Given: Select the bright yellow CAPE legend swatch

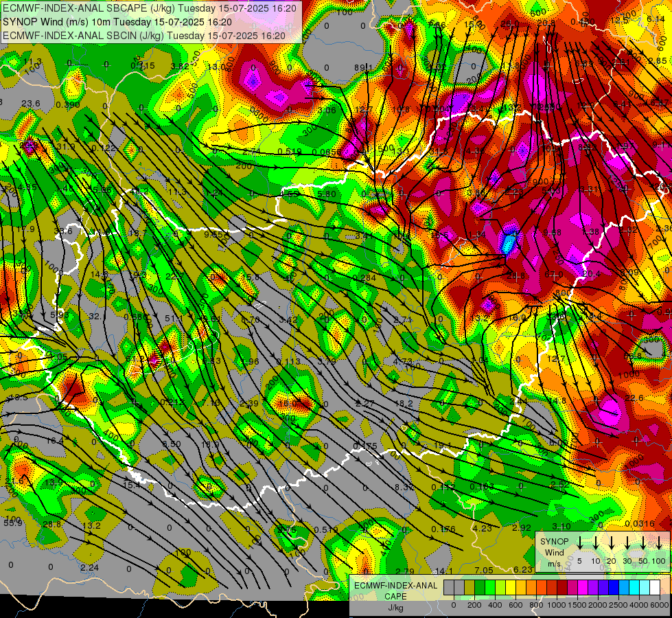Looking at the screenshot, I should pyautogui.click(x=511, y=588).
